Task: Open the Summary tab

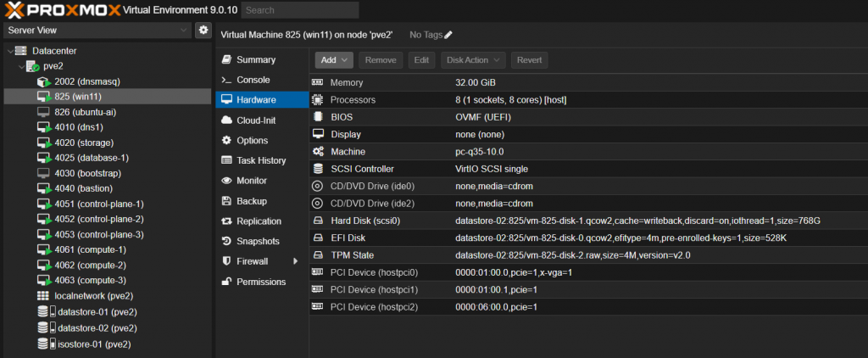Action: [255, 60]
